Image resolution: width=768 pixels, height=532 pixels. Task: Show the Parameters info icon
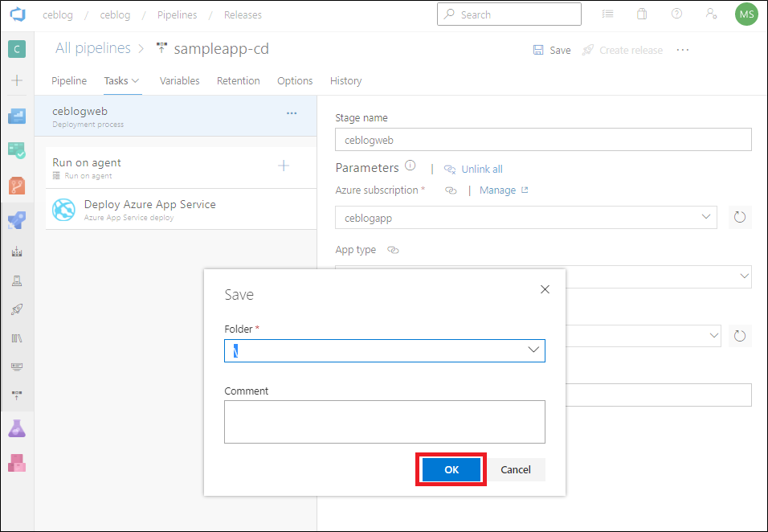(411, 166)
